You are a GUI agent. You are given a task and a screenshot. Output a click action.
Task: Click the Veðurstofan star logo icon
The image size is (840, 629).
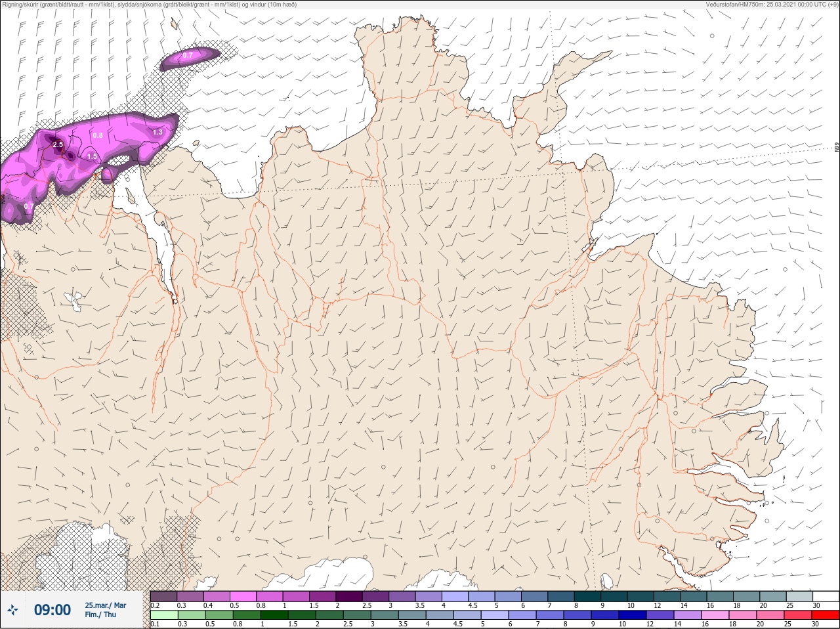pyautogui.click(x=12, y=611)
